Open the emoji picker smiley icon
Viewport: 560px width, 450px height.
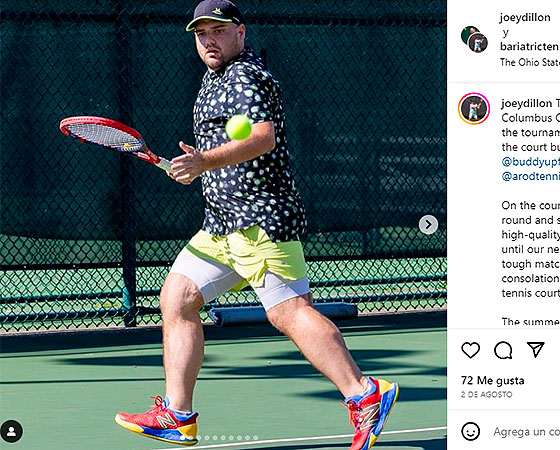point(471,431)
